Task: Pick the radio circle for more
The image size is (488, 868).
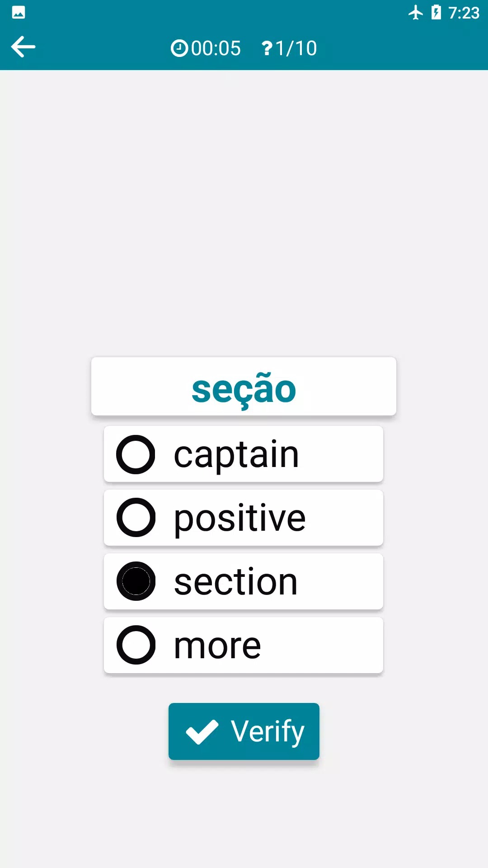Action: coord(136,645)
